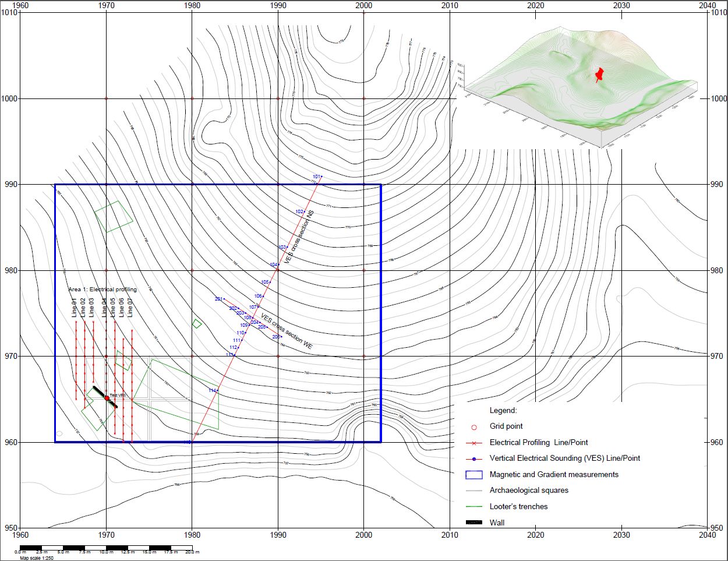Click VES point label 101
This screenshot has width=728, height=561.
click(x=316, y=177)
